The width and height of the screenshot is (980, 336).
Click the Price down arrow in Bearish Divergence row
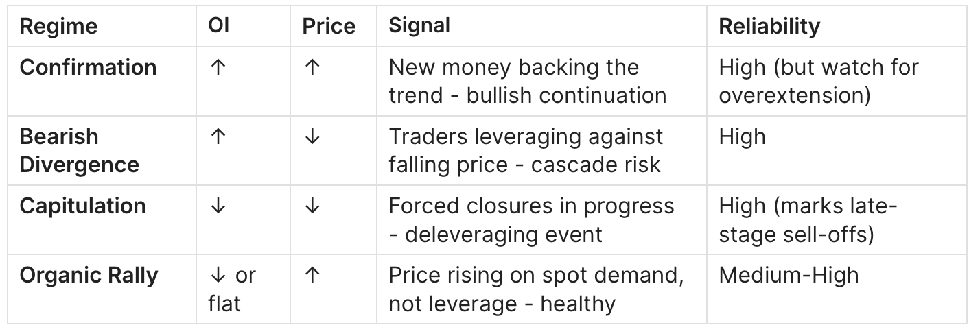(x=312, y=136)
